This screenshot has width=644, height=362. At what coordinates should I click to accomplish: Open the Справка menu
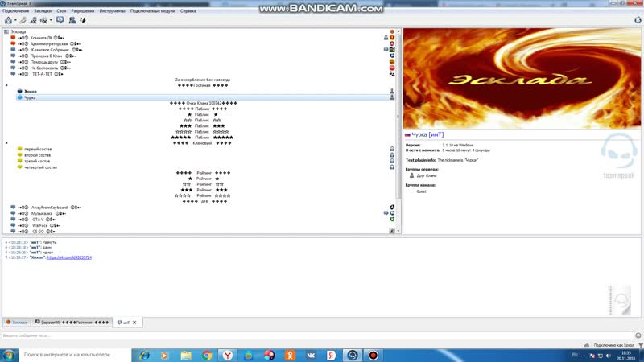pyautogui.click(x=188, y=11)
